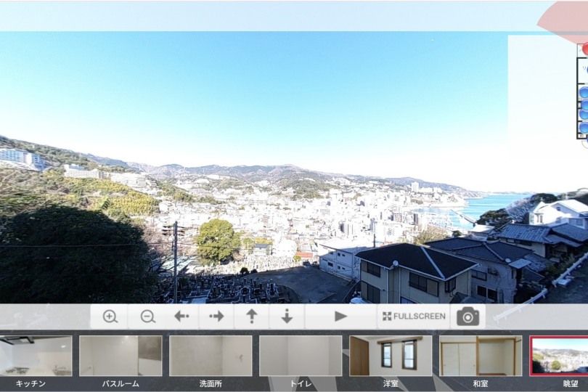
Task: Zoom out with the minus magnifier icon
Action: click(x=148, y=317)
